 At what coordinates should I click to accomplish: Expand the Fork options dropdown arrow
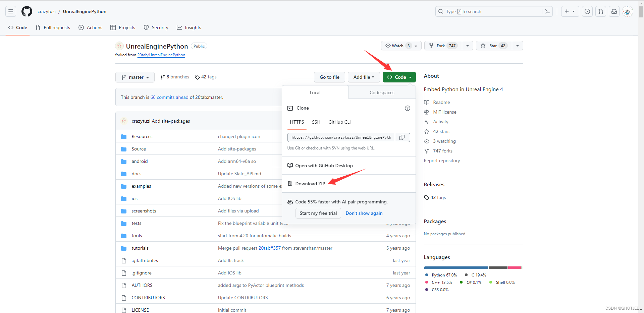pyautogui.click(x=468, y=46)
